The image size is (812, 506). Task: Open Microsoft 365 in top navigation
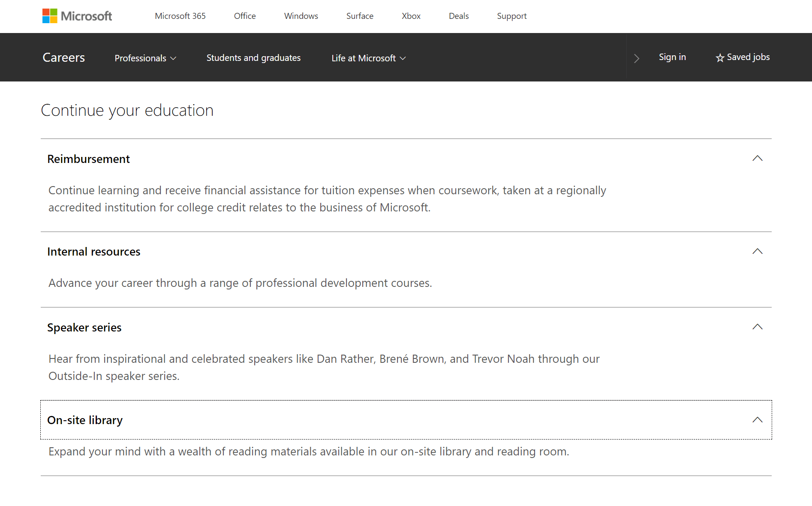(180, 16)
